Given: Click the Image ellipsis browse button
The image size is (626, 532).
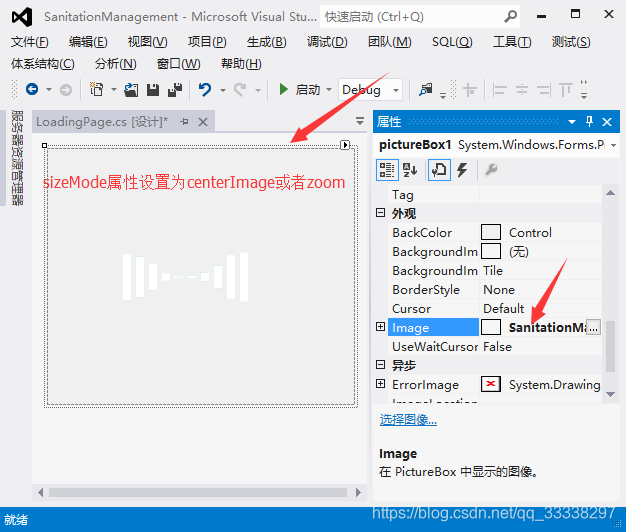Looking at the screenshot, I should [x=593, y=327].
